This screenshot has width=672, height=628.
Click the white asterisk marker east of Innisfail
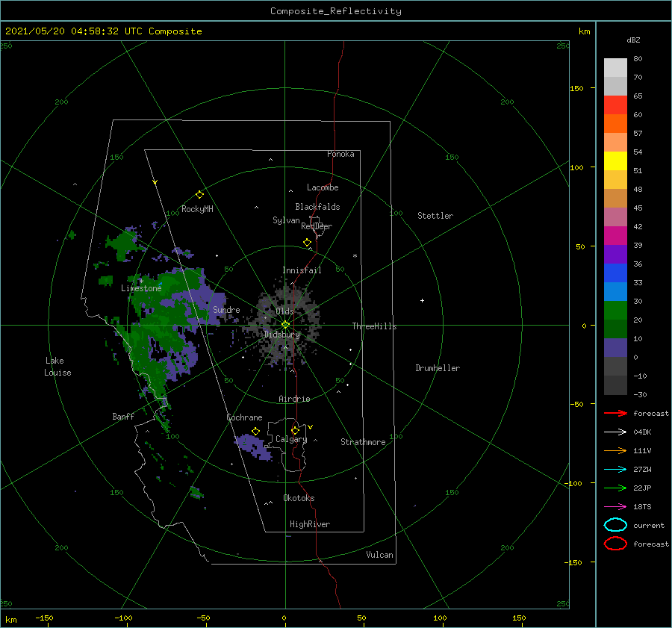[355, 256]
